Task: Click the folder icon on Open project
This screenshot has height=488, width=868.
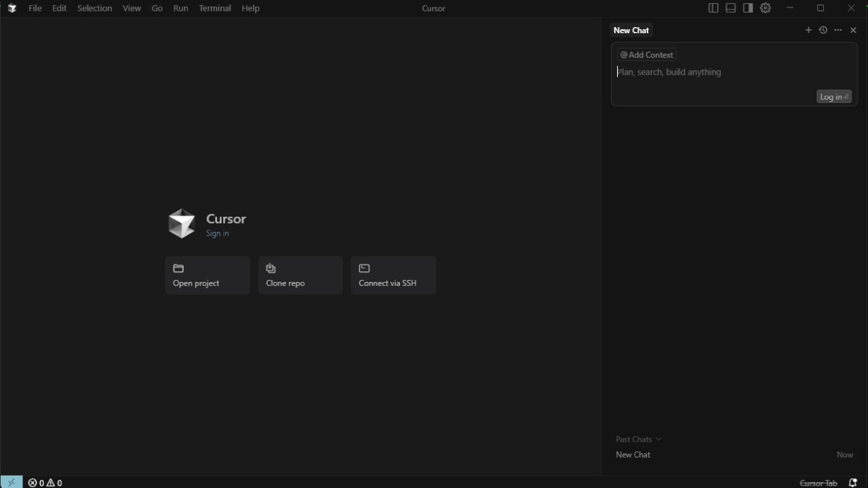Action: (178, 268)
